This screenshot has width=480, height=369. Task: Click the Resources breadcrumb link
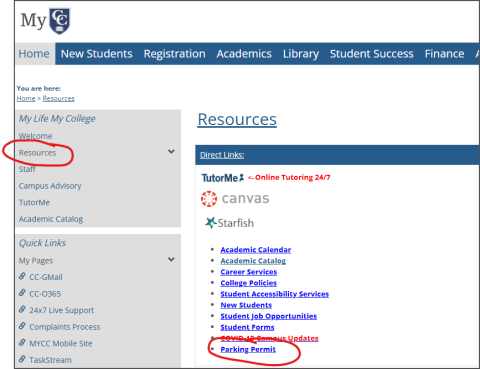point(58,98)
